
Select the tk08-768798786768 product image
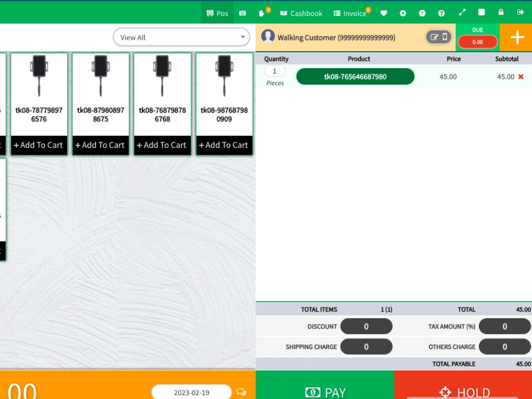(x=162, y=76)
